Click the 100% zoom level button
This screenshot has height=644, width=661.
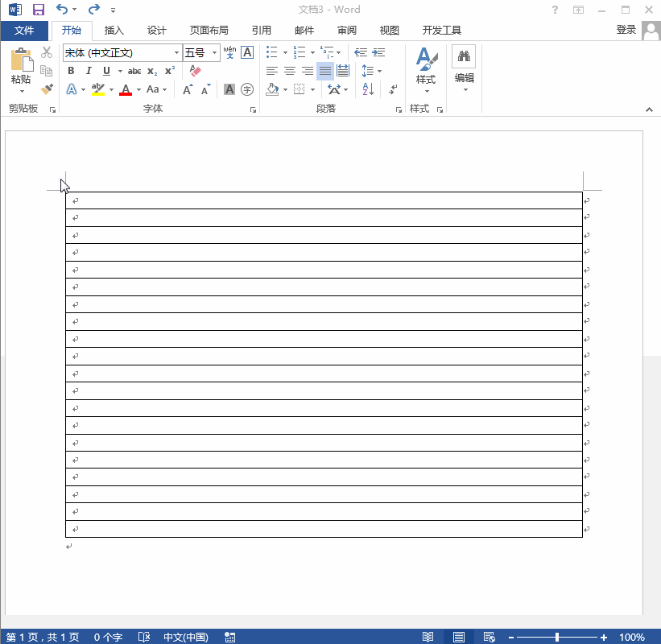tap(631, 637)
